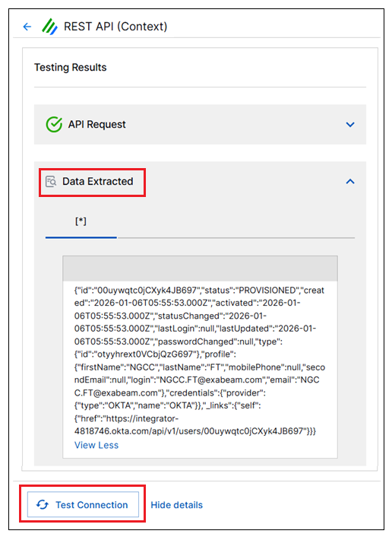Click the REST API (Context) title
The width and height of the screenshot is (392, 537).
pyautogui.click(x=115, y=27)
